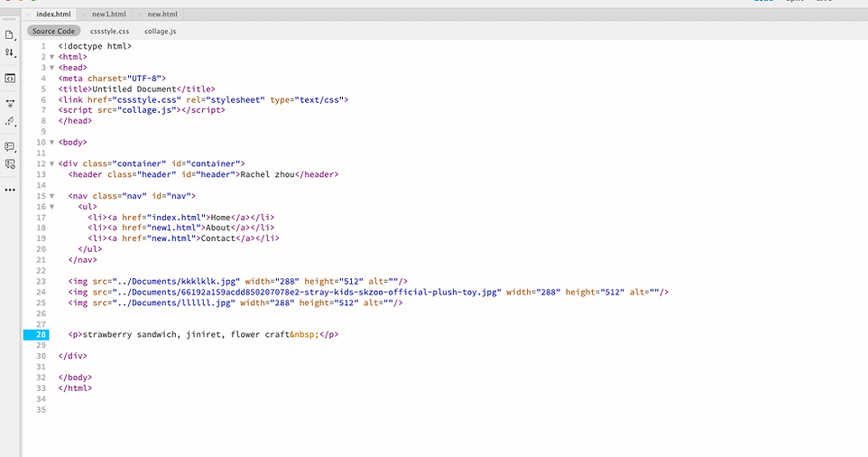This screenshot has height=457, width=868.
Task: Click the highlighted line number 28
Action: pyautogui.click(x=36, y=334)
